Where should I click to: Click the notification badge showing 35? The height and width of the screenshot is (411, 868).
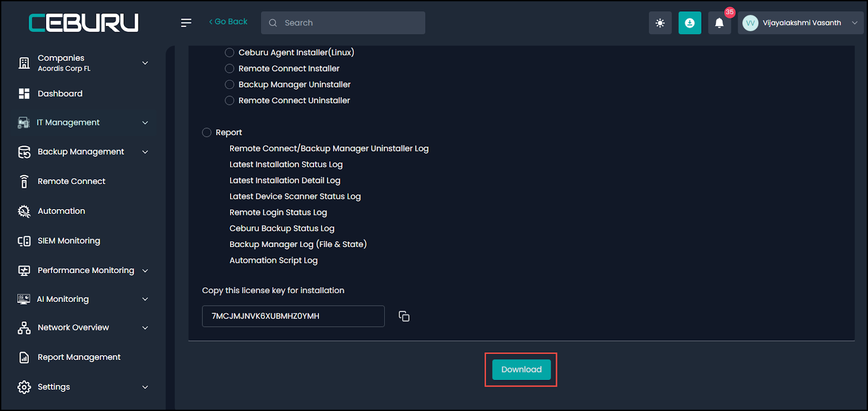[730, 12]
